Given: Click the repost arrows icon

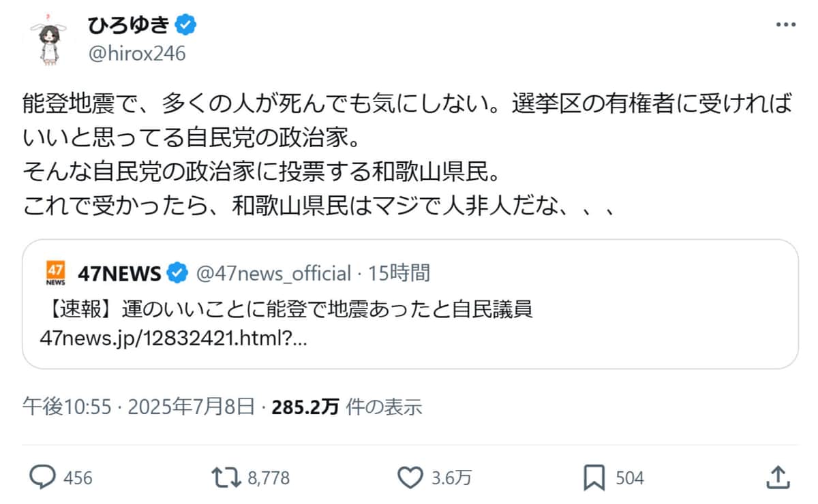Looking at the screenshot, I should click(226, 478).
